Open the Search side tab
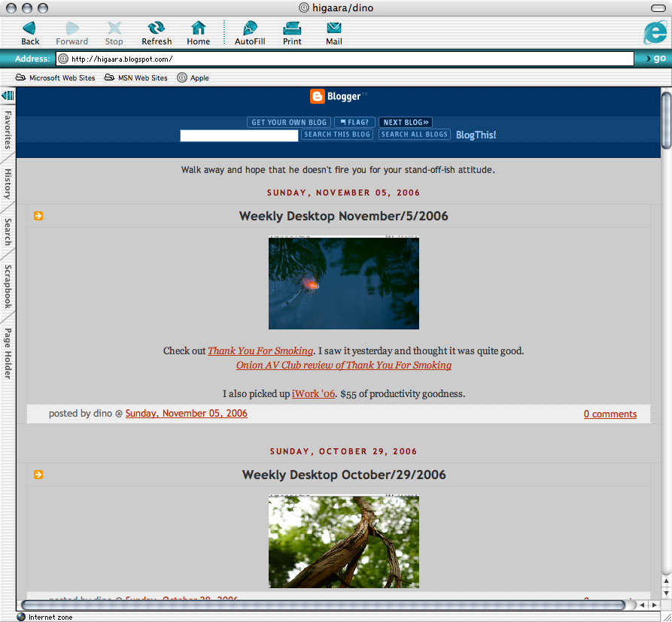The height and width of the screenshot is (622, 672). pyautogui.click(x=8, y=232)
